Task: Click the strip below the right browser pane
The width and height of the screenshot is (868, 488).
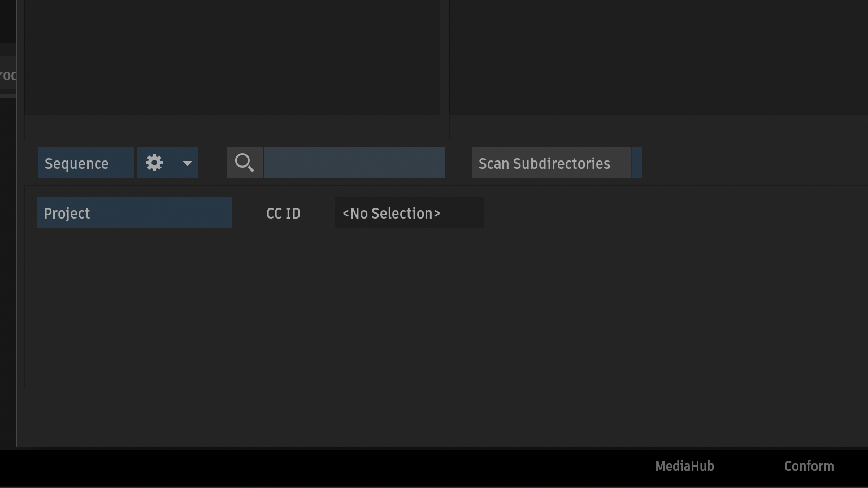Action: tap(658, 127)
